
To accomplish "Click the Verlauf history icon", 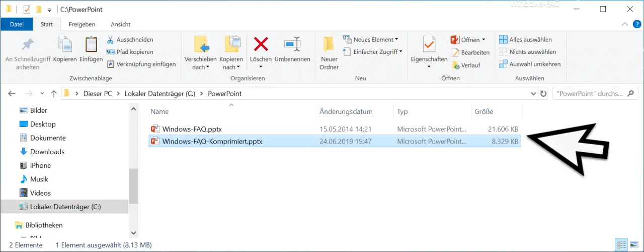I will pos(455,65).
